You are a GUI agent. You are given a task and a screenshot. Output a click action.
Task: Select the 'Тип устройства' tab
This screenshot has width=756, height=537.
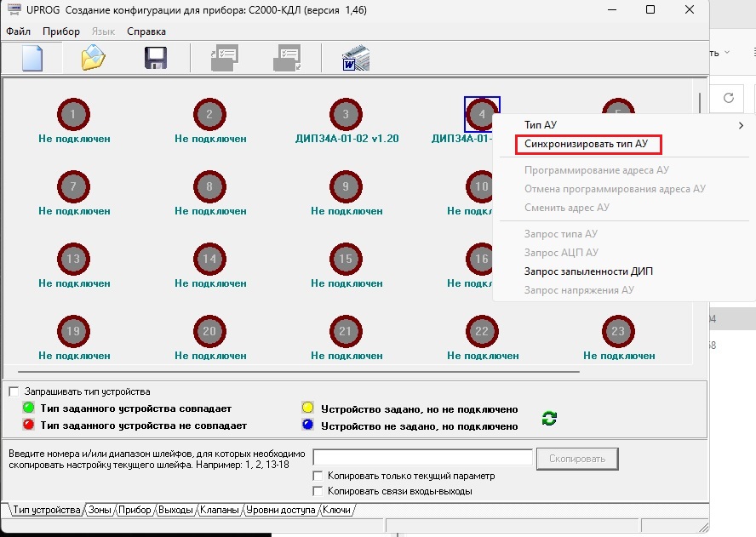pos(46,510)
